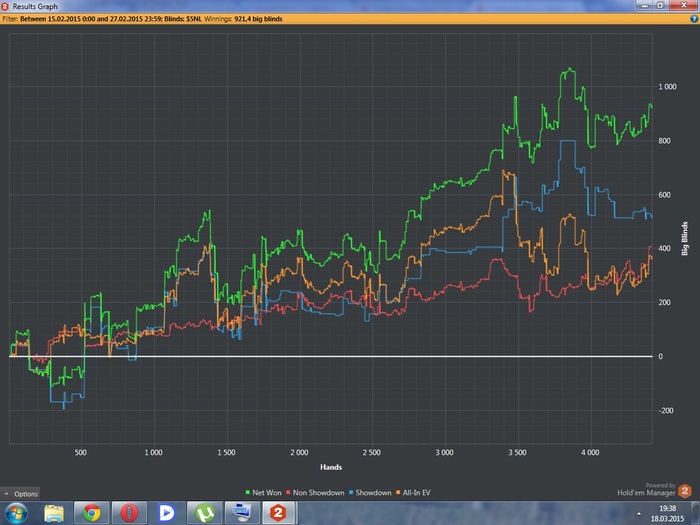Show hidden system tray icons

click(639, 514)
